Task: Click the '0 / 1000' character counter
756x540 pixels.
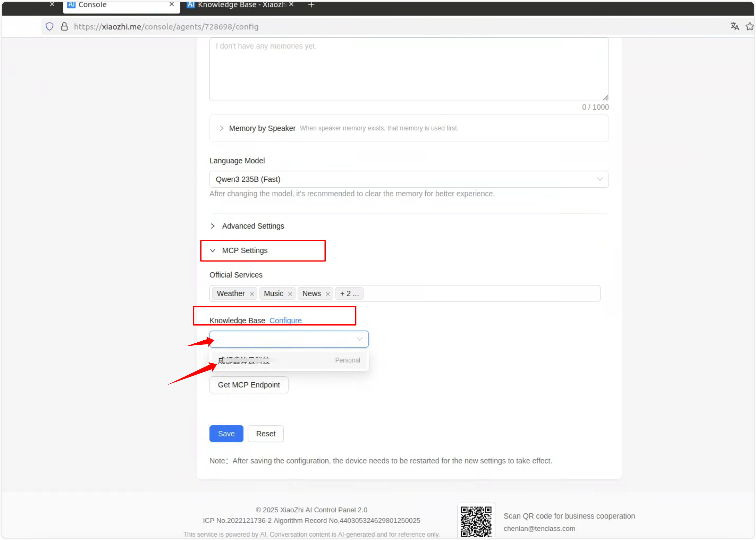Action: pyautogui.click(x=595, y=107)
